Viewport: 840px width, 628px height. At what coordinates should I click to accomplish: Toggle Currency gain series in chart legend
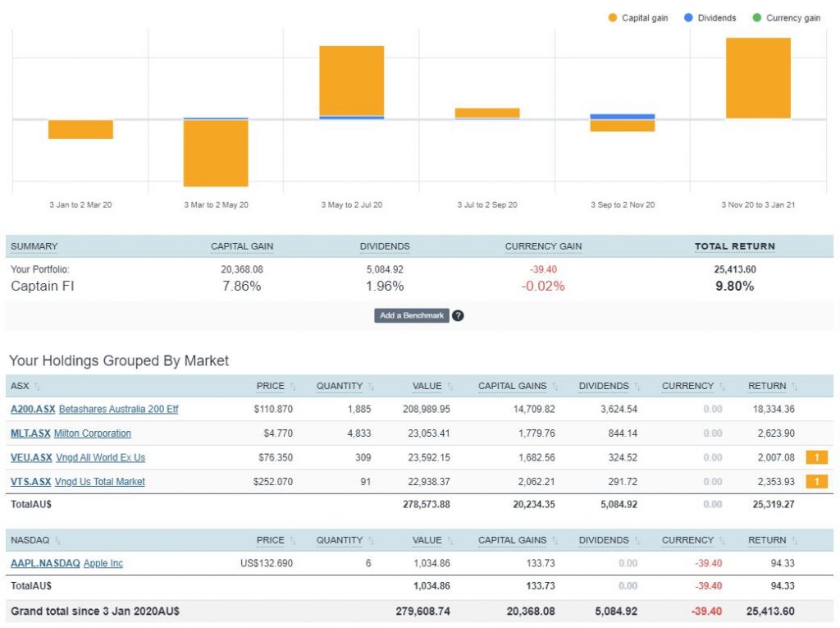(x=786, y=18)
